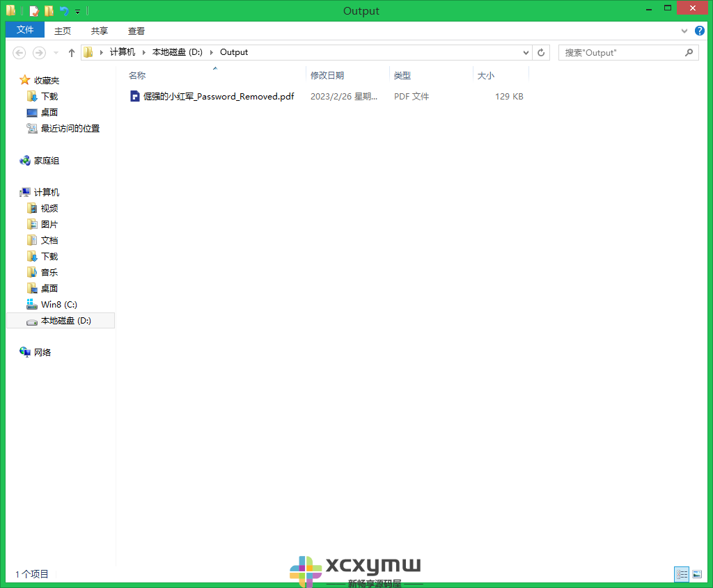Viewport: 713px width, 588px height.
Task: Click the forward navigation arrow
Action: pyautogui.click(x=38, y=52)
